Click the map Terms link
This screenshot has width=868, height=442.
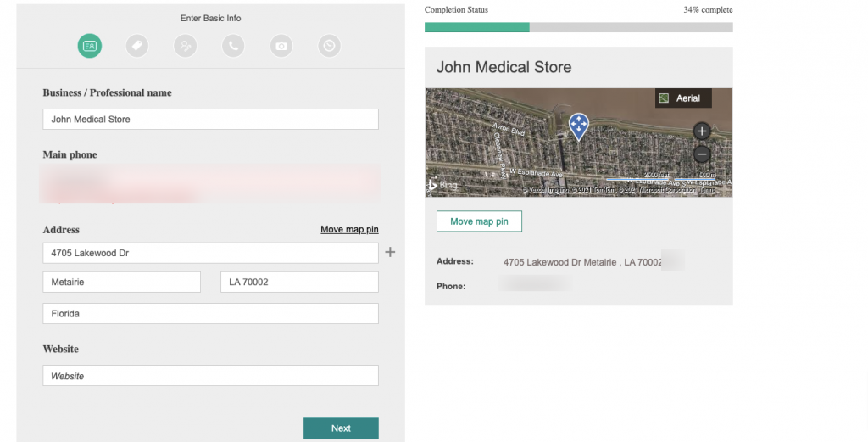click(x=708, y=190)
